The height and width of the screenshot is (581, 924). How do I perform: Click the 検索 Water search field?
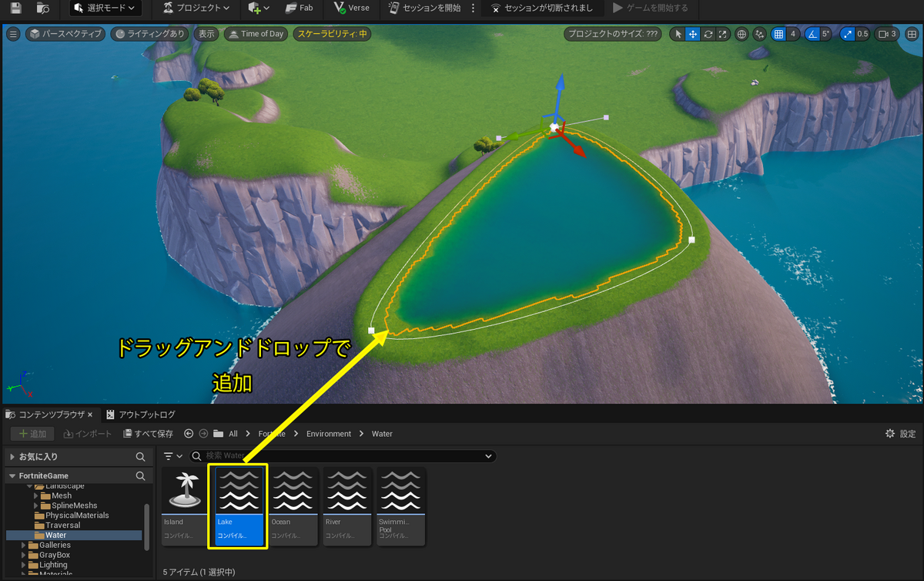(x=342, y=456)
